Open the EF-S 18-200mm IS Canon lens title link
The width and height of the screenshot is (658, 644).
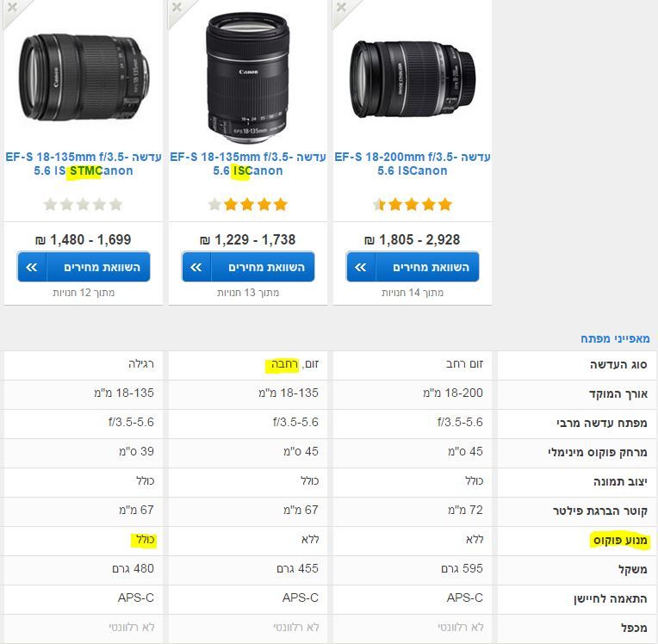(x=412, y=164)
